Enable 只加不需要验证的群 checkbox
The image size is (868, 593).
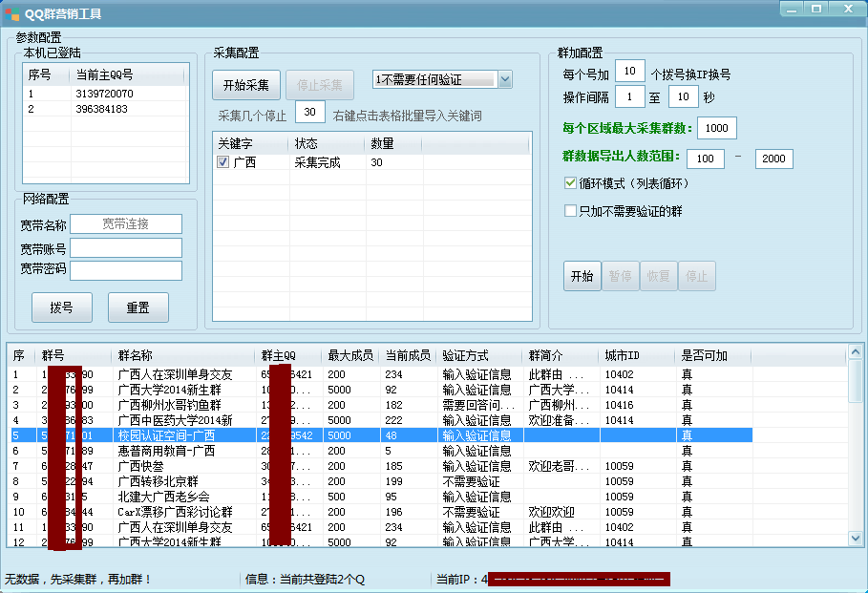tap(570, 211)
